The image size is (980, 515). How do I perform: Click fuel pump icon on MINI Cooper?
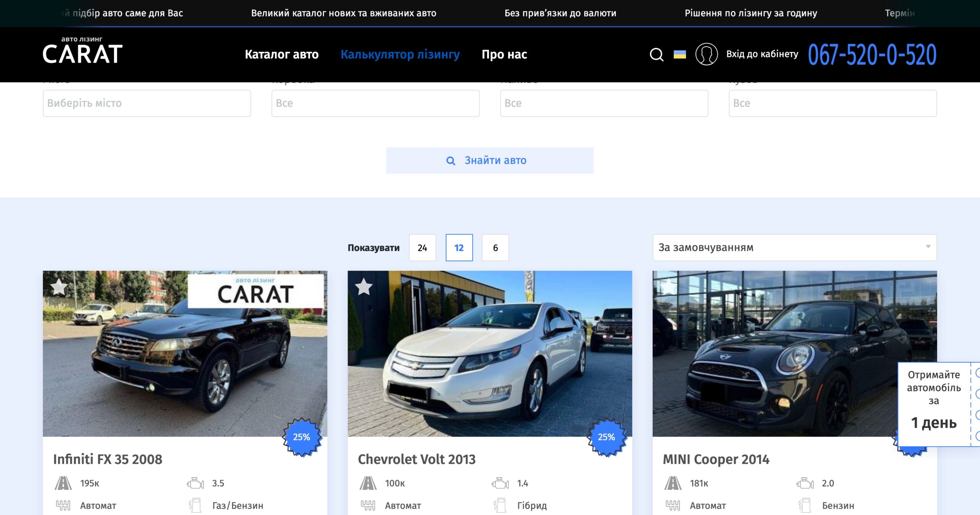(x=805, y=505)
